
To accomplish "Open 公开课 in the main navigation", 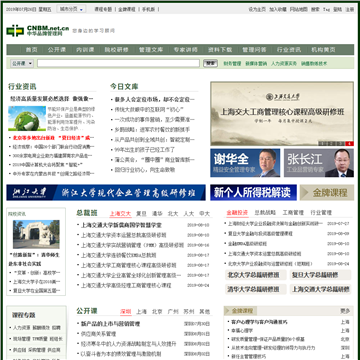I will [x=57, y=50].
